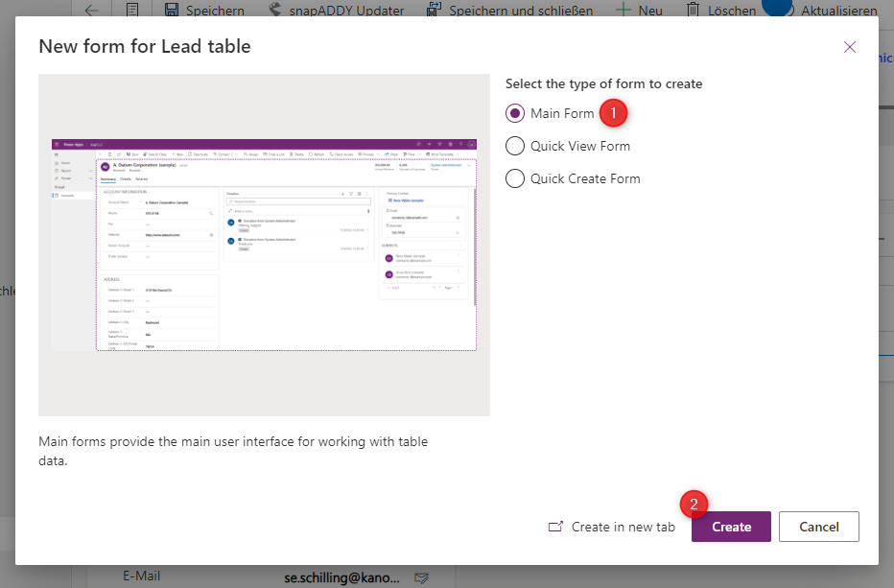Click the edit icon beside the E-Mail address

pyautogui.click(x=422, y=577)
